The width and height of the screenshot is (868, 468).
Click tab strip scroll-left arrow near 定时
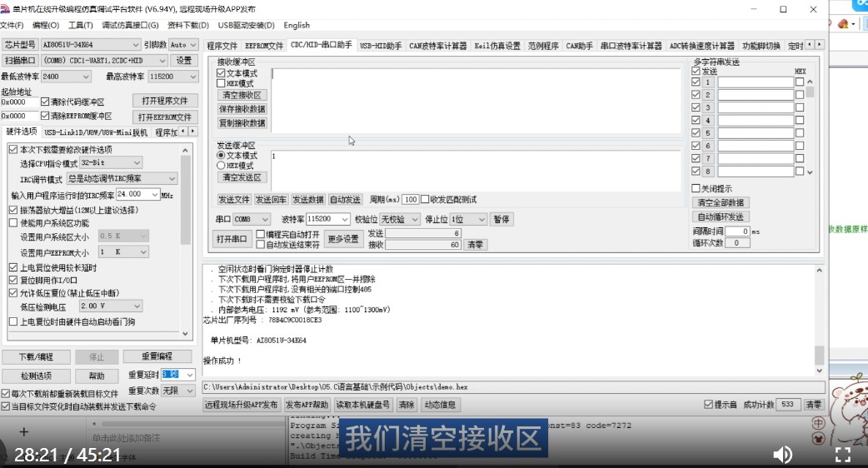[x=810, y=44]
